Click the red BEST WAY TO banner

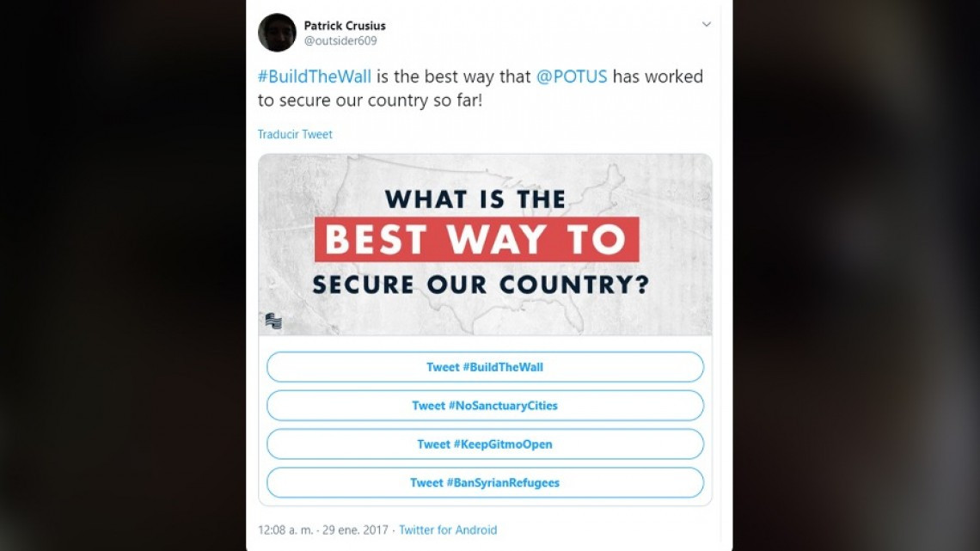[x=476, y=239]
